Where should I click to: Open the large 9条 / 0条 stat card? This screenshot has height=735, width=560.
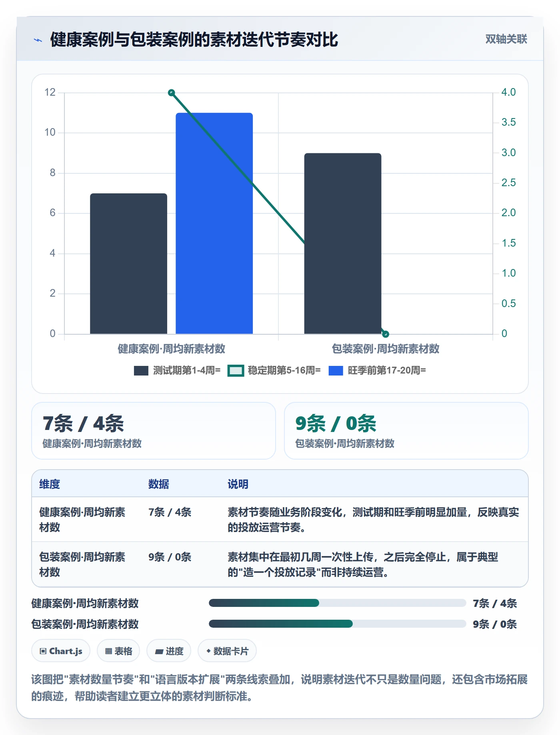(x=406, y=431)
